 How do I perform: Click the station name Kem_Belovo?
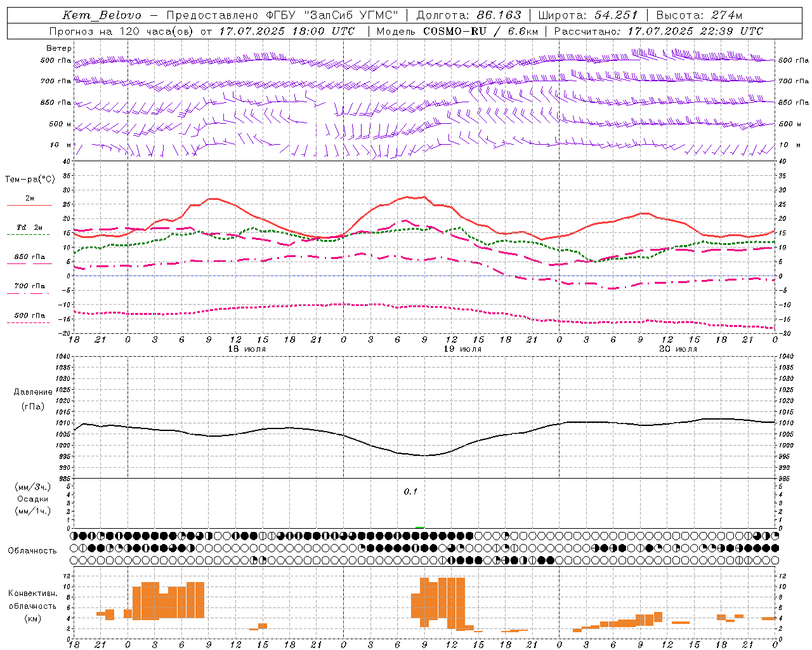click(x=101, y=16)
